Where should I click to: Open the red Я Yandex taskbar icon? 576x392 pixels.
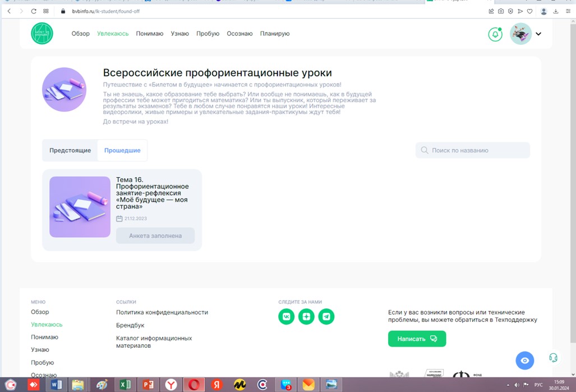point(216,385)
